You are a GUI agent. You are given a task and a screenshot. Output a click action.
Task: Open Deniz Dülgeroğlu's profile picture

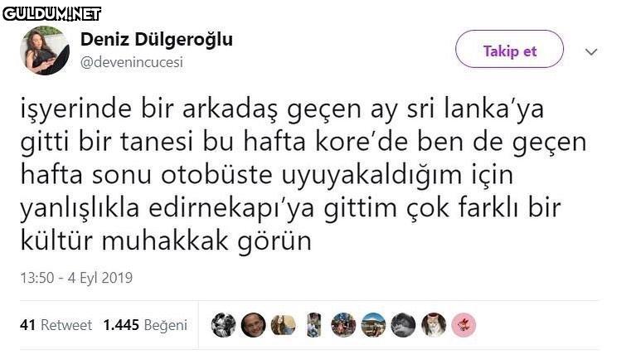pos(45,51)
